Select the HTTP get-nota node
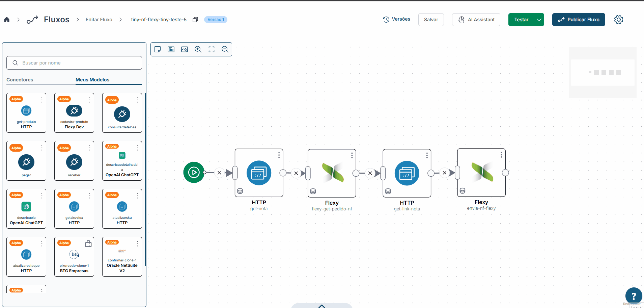 pos(259,173)
